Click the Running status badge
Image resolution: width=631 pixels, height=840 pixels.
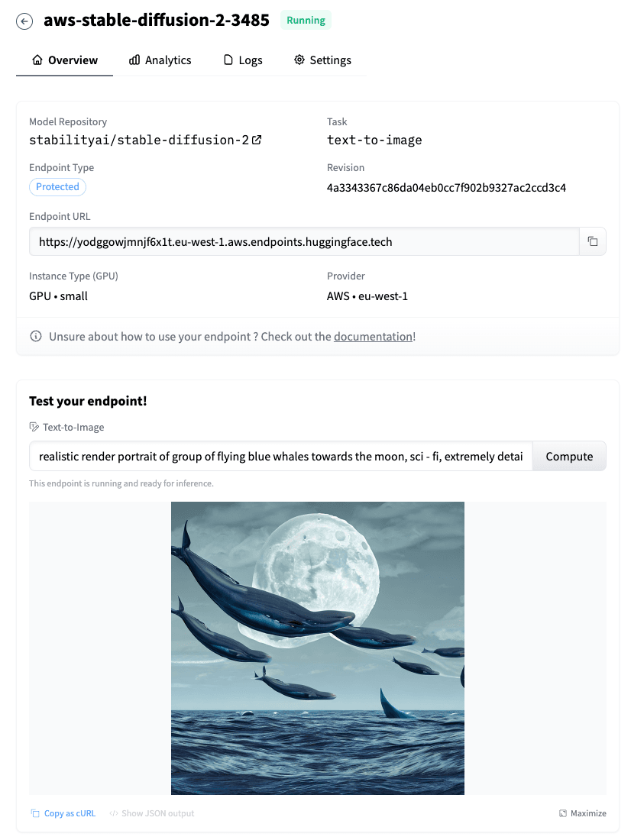306,21
